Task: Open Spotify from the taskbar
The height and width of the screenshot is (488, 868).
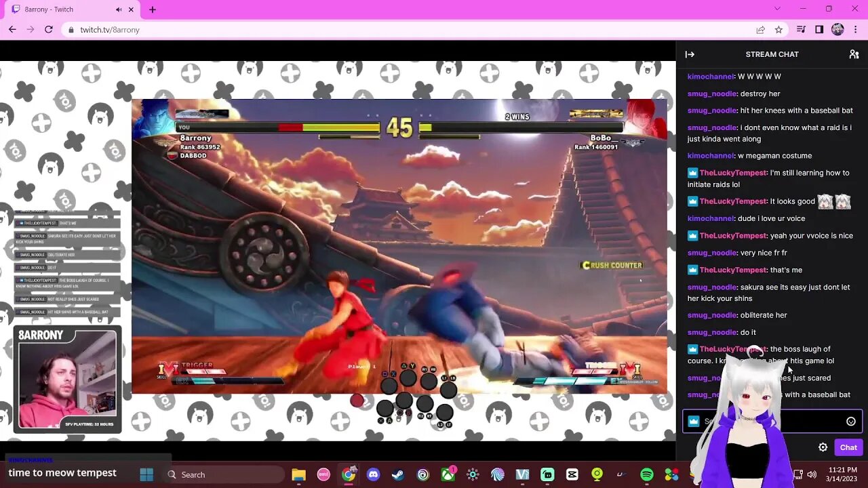Action: pos(646,474)
